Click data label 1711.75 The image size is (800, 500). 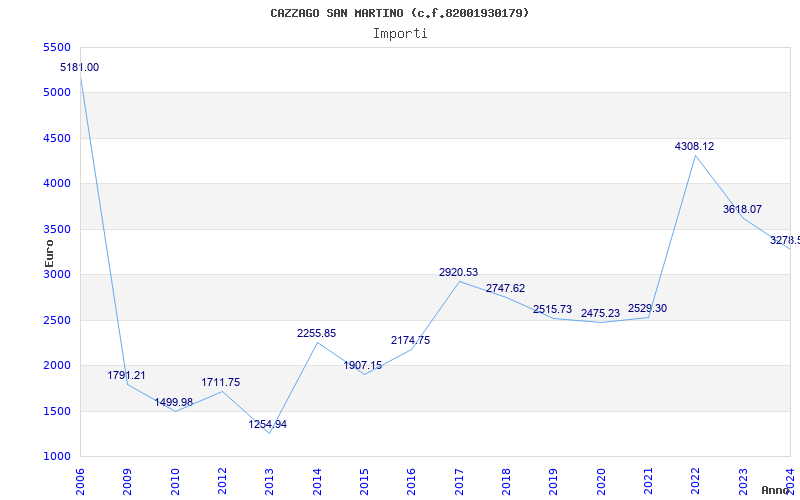(220, 383)
